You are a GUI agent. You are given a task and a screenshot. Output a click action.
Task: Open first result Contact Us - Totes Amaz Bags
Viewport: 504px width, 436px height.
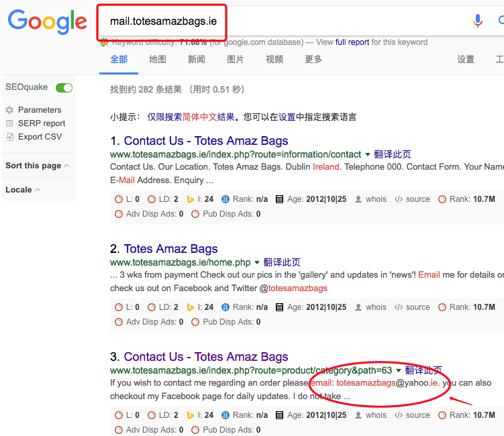click(205, 141)
